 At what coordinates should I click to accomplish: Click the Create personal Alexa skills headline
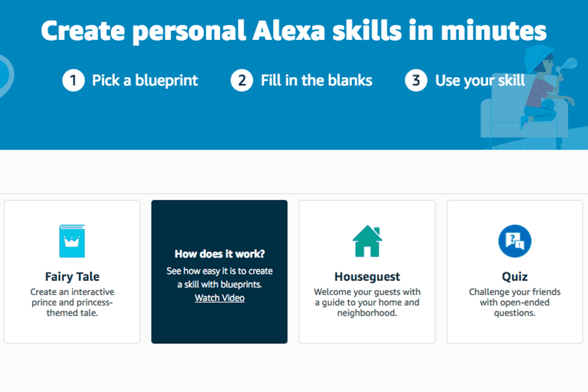pos(294,30)
